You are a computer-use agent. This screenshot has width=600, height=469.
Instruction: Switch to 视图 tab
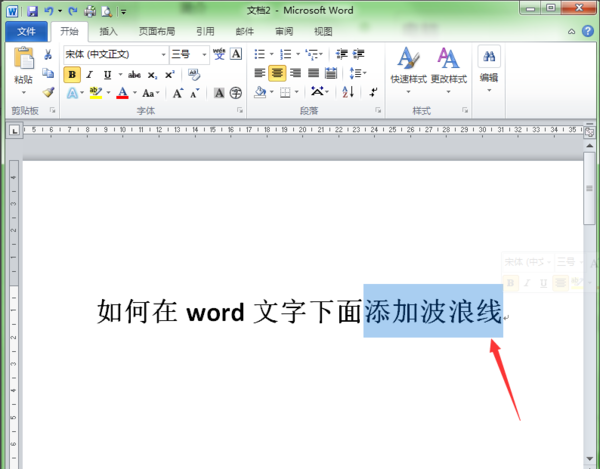click(323, 31)
